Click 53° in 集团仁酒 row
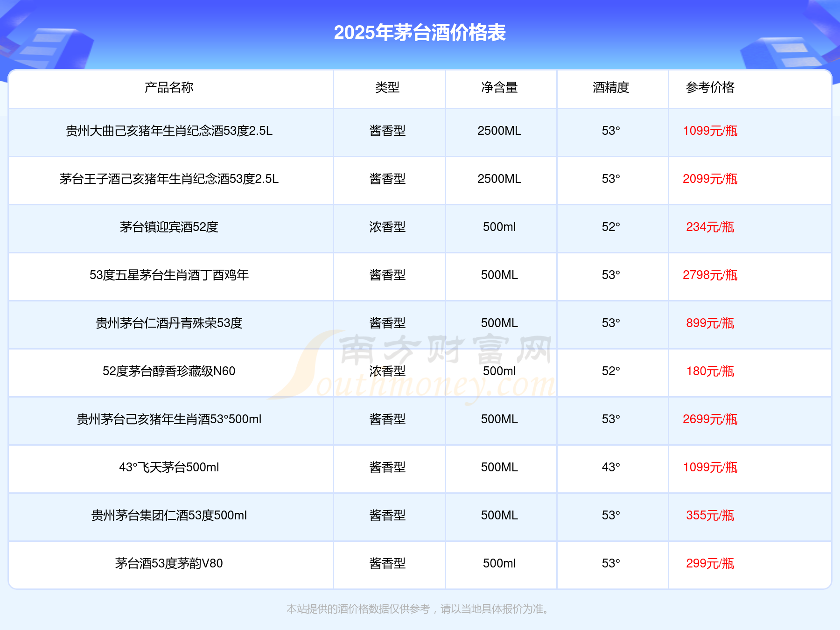Image resolution: width=840 pixels, height=630 pixels. (611, 515)
